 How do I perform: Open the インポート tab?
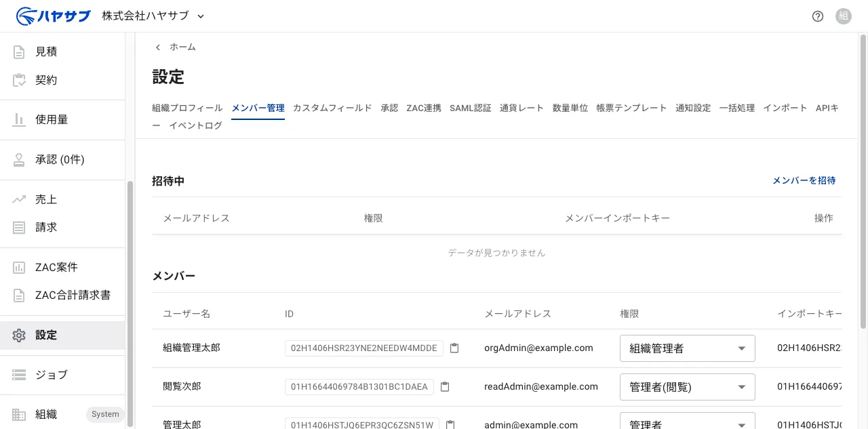785,108
